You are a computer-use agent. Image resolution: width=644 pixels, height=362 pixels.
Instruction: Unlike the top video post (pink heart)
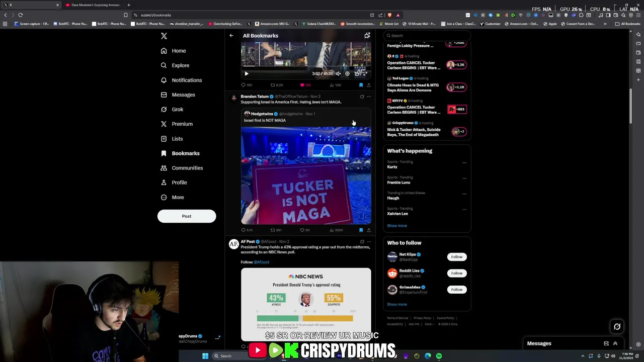click(x=302, y=85)
